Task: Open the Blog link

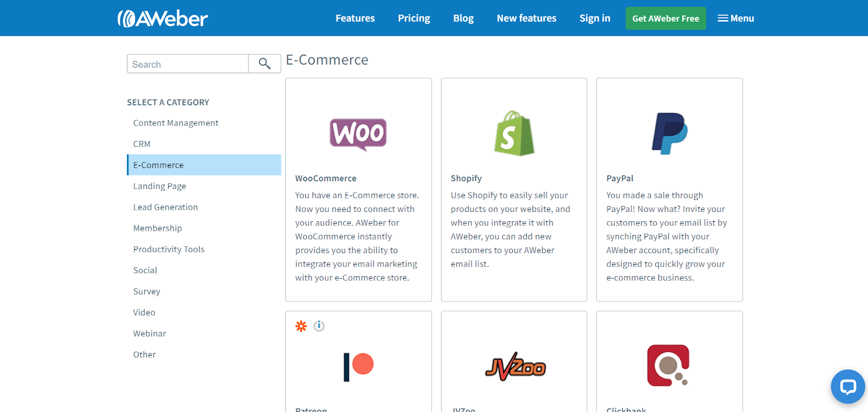Action: pyautogui.click(x=463, y=18)
